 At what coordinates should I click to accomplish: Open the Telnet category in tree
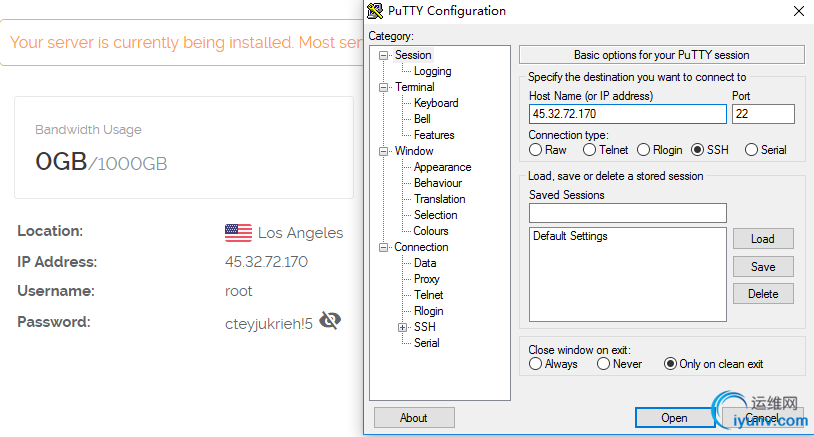tap(428, 295)
